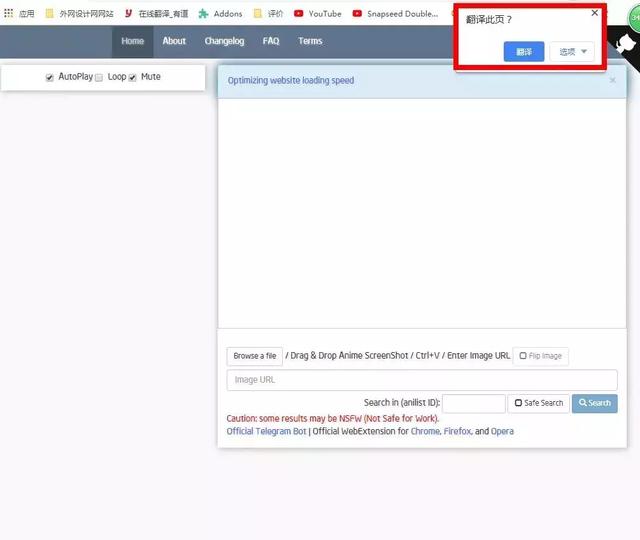Open the Chrome WebExtension link
640x540 pixels.
(x=425, y=431)
